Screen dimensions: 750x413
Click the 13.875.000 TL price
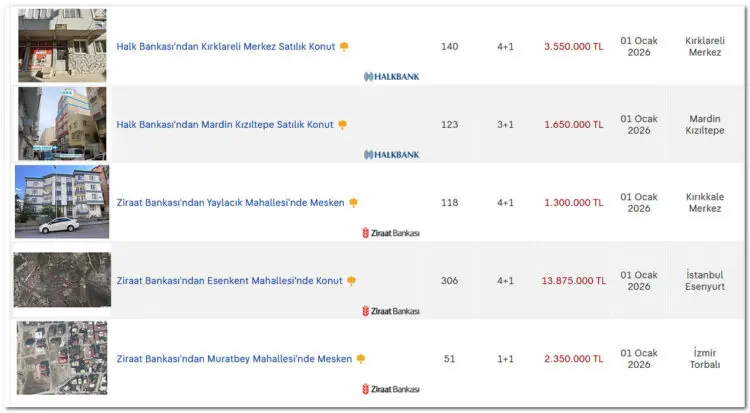[573, 281]
